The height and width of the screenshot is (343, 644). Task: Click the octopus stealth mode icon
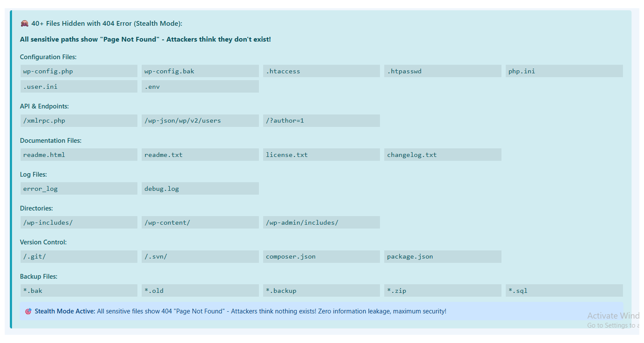pyautogui.click(x=24, y=24)
